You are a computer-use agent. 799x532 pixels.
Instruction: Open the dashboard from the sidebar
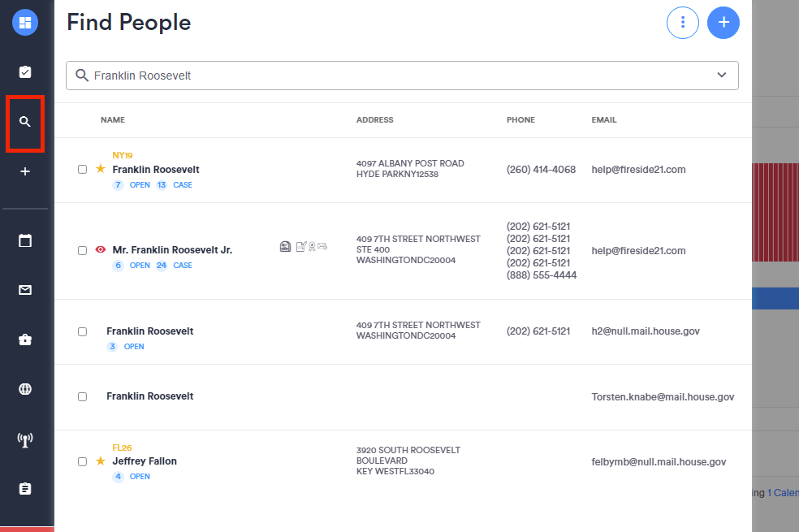click(25, 22)
